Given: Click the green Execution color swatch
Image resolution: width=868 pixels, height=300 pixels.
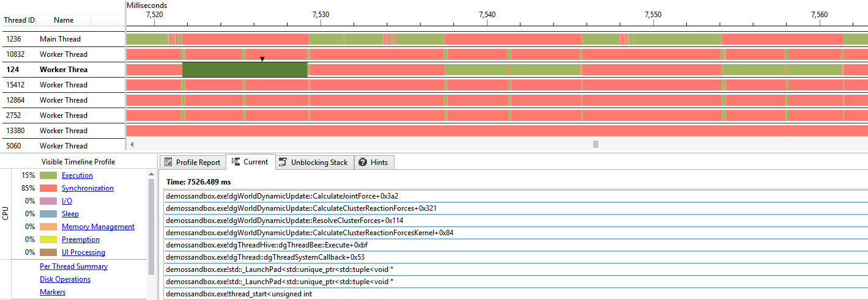Looking at the screenshot, I should [x=48, y=175].
